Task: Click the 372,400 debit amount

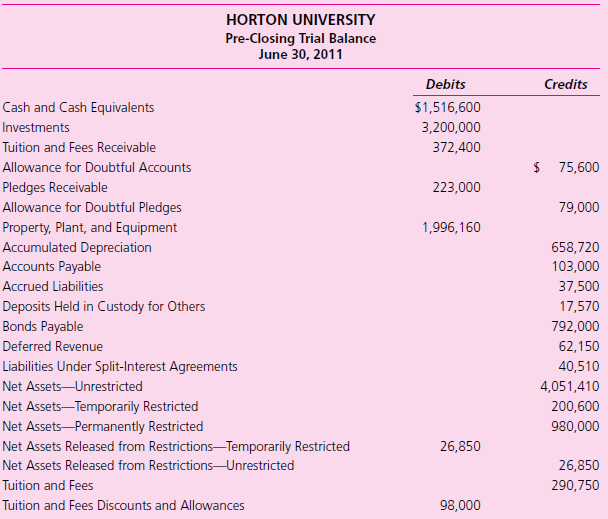Action: click(x=456, y=147)
